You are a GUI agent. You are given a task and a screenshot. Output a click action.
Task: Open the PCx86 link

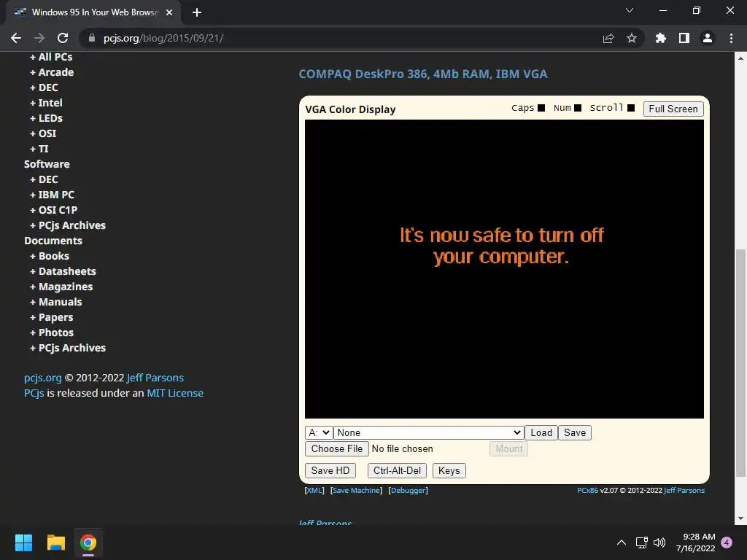[587, 491]
